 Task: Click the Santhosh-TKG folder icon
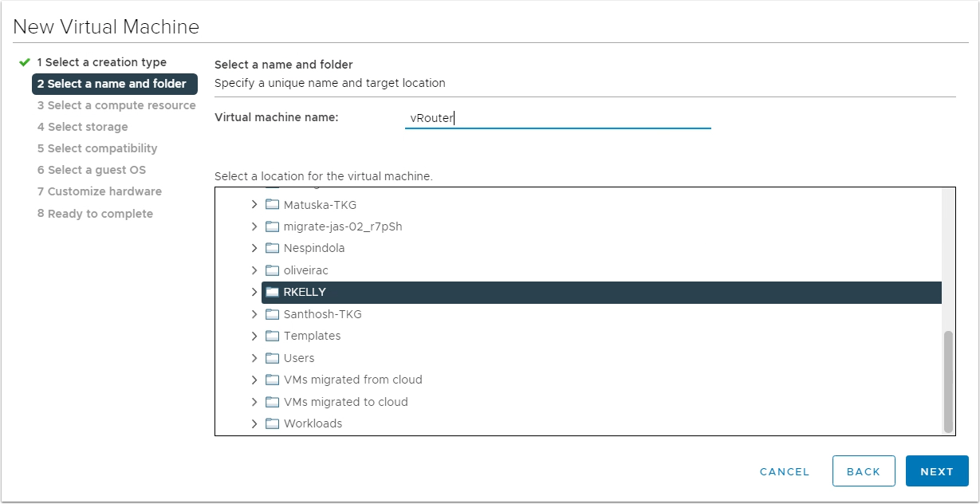click(x=272, y=314)
